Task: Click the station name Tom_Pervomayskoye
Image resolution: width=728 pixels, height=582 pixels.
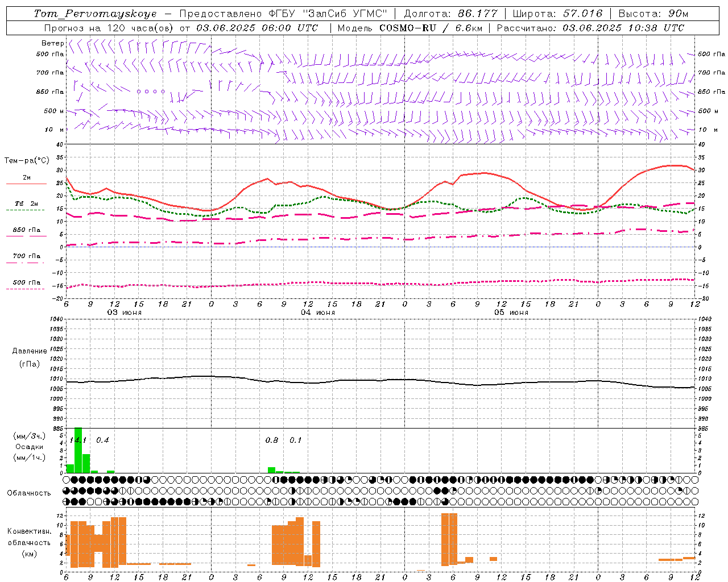Action: (96, 14)
